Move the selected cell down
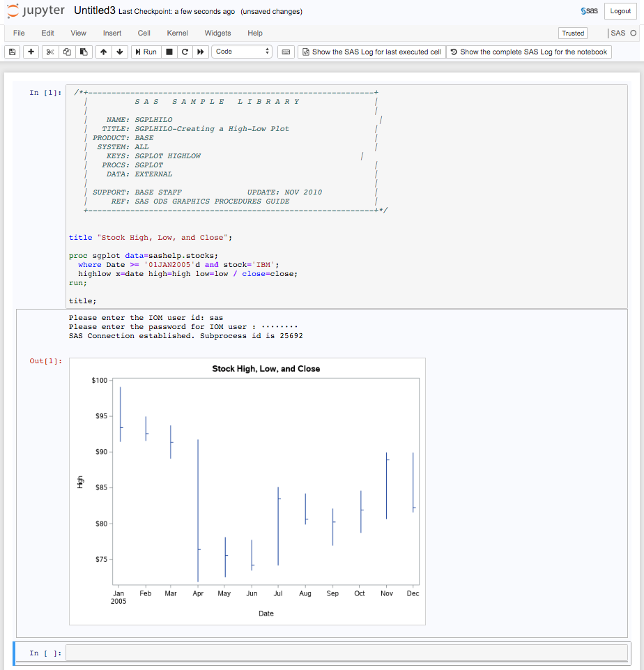Screen dimensions: 644x670 coord(121,52)
